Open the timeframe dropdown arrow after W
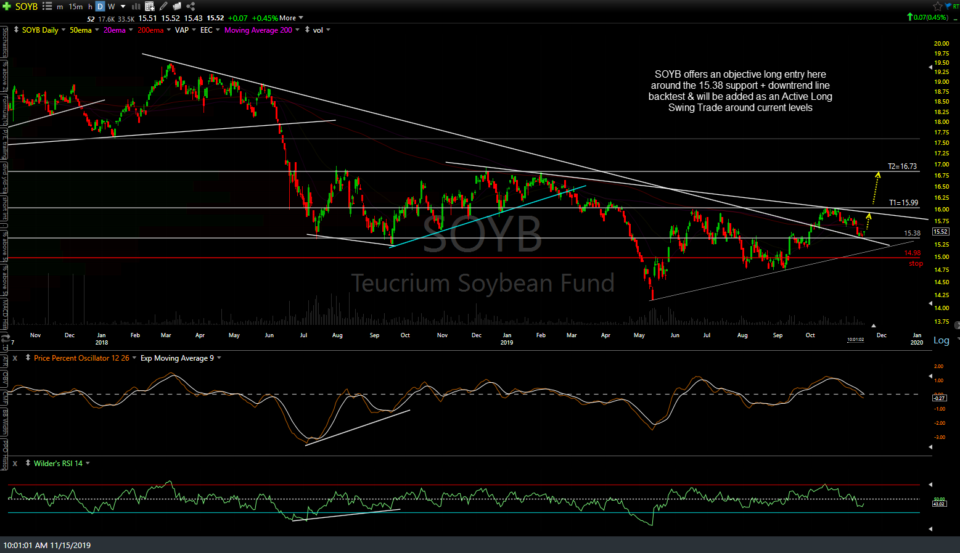Viewport: 960px width, 553px height. (123, 7)
